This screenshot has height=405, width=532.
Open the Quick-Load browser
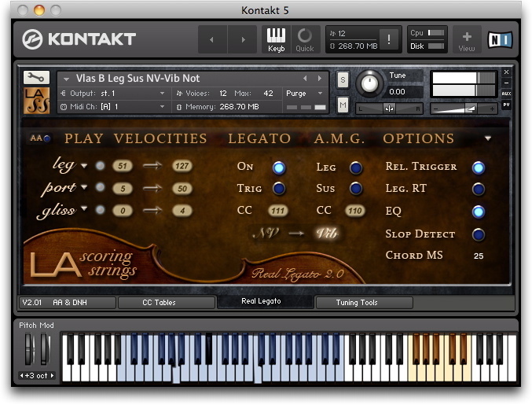(305, 39)
